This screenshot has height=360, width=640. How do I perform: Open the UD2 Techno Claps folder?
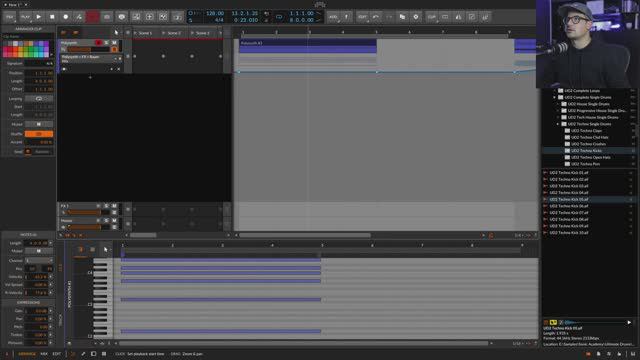click(587, 131)
